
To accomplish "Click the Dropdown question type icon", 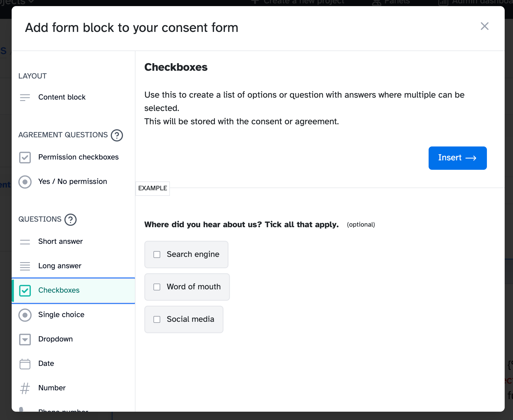I will [x=25, y=340].
